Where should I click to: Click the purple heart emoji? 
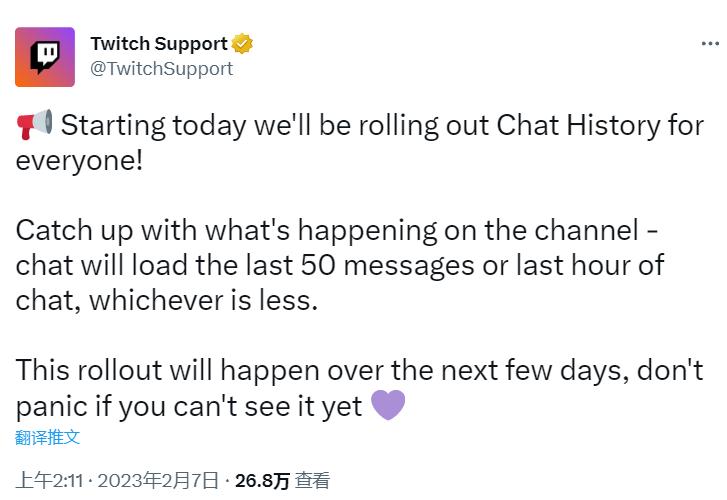click(x=388, y=406)
